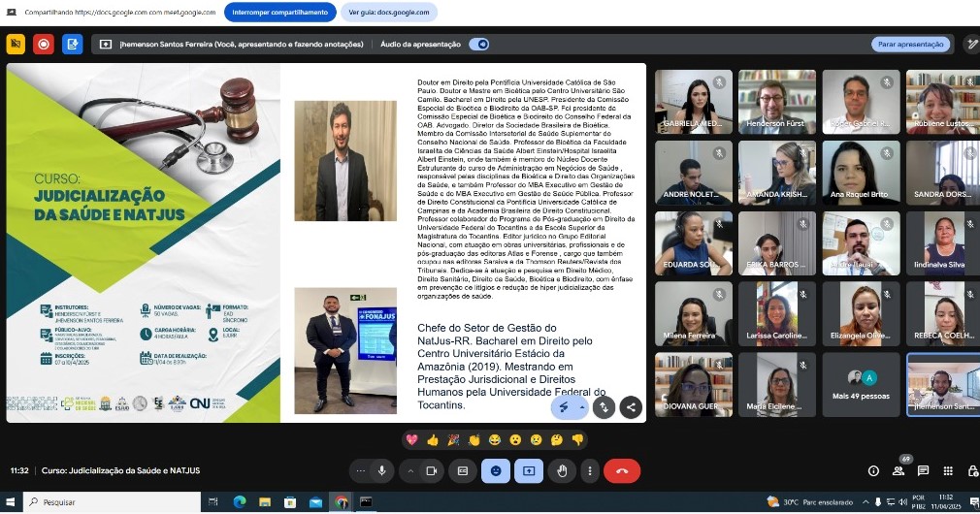Screen dimensions: 980x514
Task: Show the participants list
Action: [898, 470]
